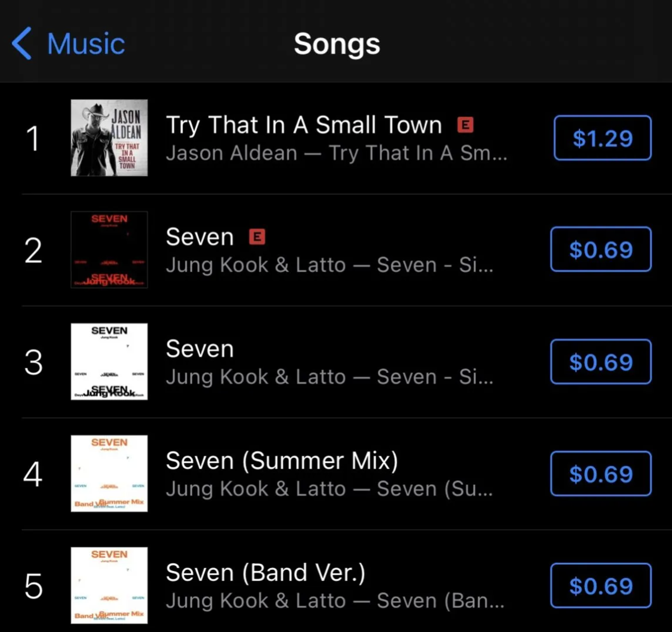Select the Seven Summer Mix artwork

coord(109,473)
